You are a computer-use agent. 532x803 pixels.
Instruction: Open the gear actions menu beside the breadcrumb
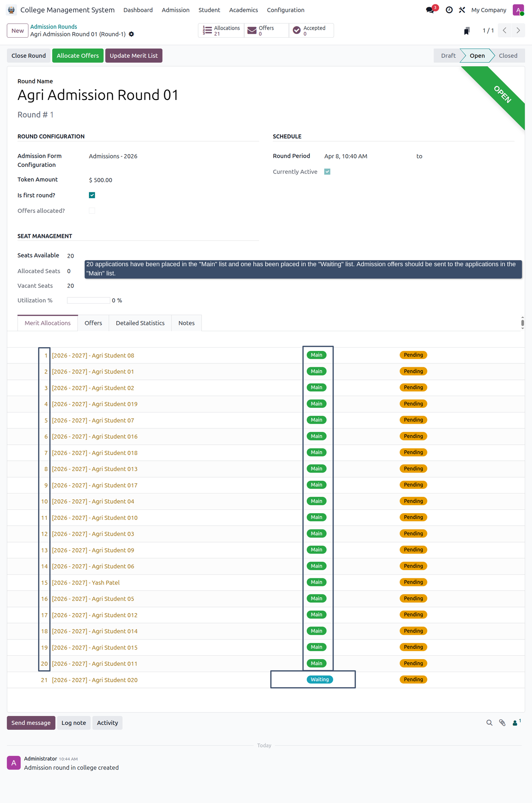point(132,34)
